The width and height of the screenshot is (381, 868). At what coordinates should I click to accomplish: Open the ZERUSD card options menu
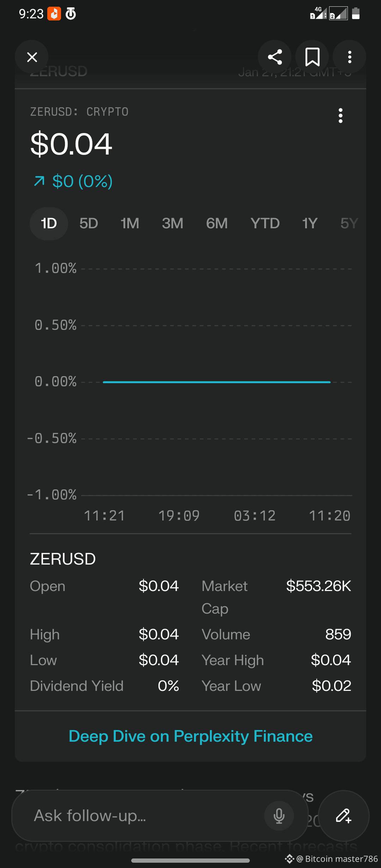coord(340,116)
